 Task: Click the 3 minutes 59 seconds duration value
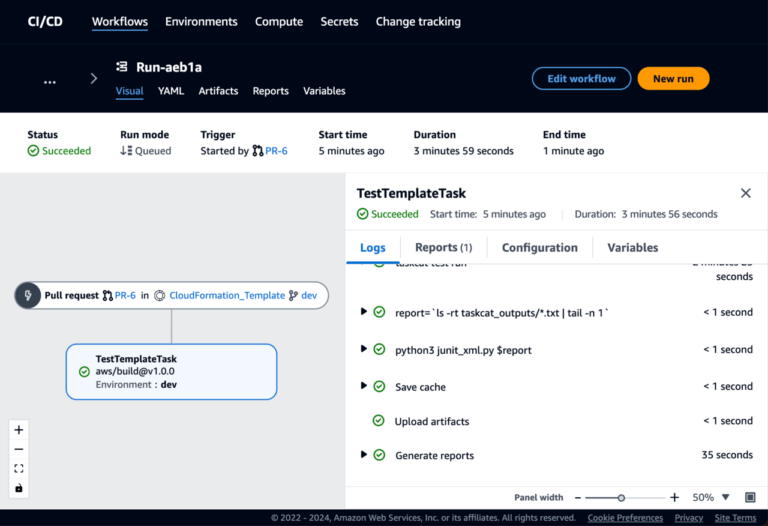pos(463,151)
